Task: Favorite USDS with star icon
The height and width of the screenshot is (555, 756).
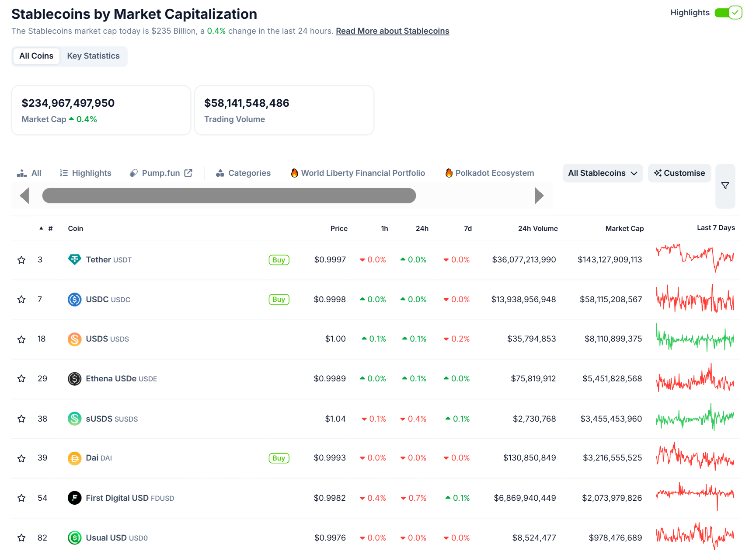Action: (x=21, y=339)
